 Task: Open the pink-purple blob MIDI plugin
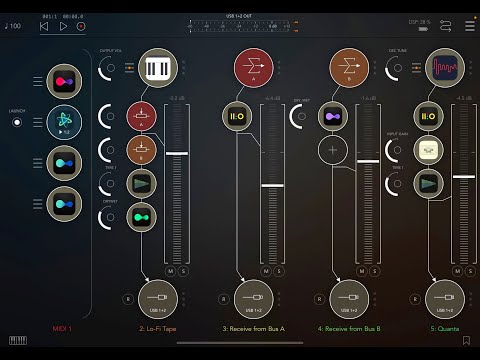[x=64, y=81]
